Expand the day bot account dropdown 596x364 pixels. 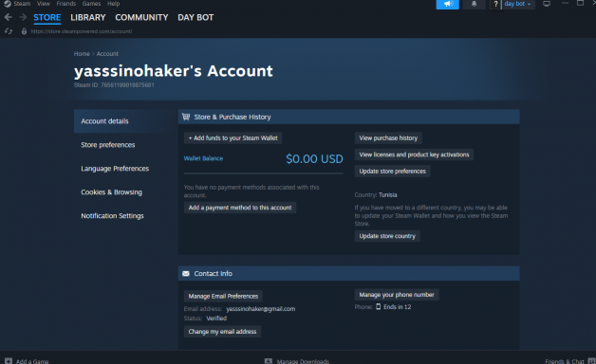coord(518,4)
